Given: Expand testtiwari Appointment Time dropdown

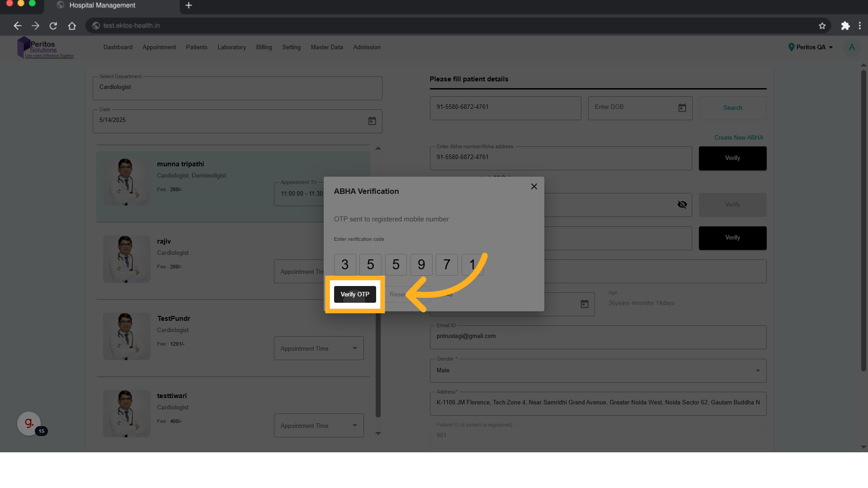Looking at the screenshot, I should click(319, 426).
